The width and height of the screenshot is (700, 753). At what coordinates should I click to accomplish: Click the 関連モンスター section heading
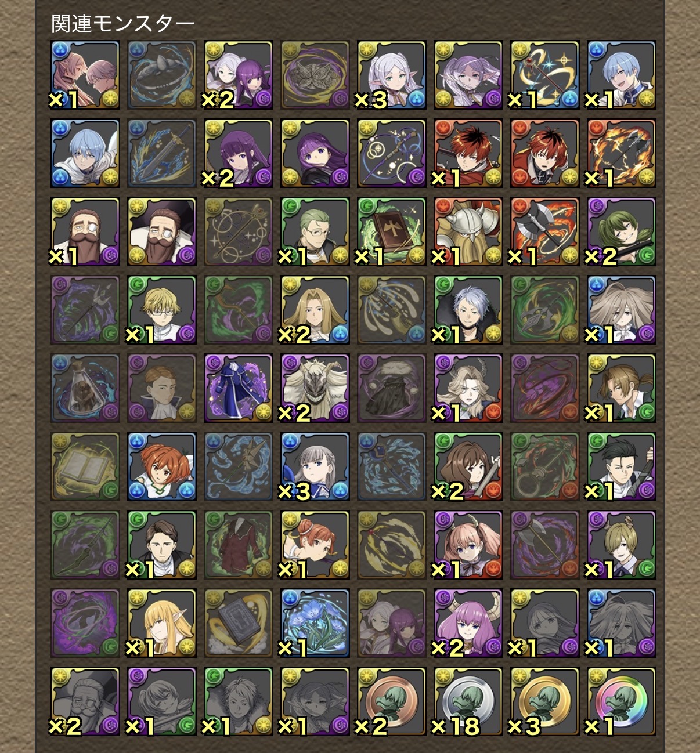point(122,24)
